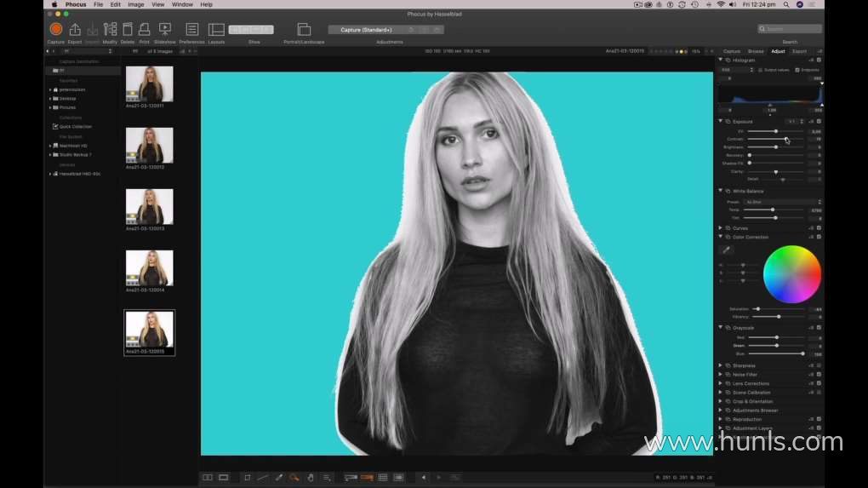868x488 pixels.
Task: Expand the Pictures folder in the sidebar
Action: coord(50,107)
